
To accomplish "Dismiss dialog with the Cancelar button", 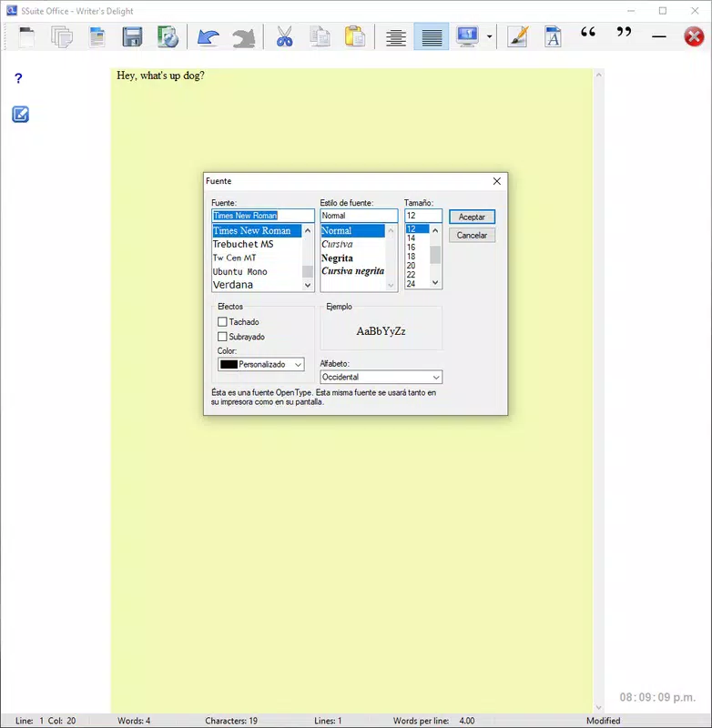I will [472, 236].
